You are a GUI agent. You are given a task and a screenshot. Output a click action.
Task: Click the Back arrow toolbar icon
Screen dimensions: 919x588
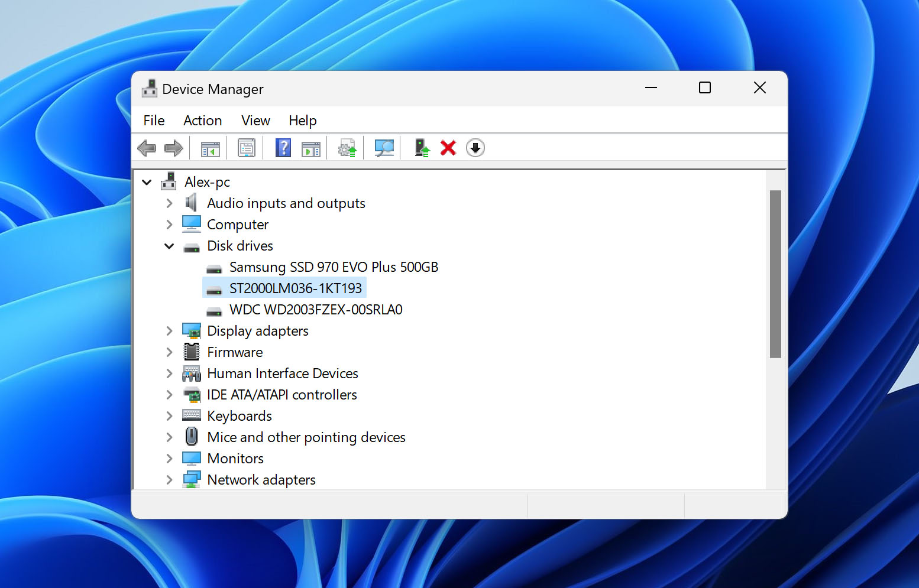(x=147, y=148)
